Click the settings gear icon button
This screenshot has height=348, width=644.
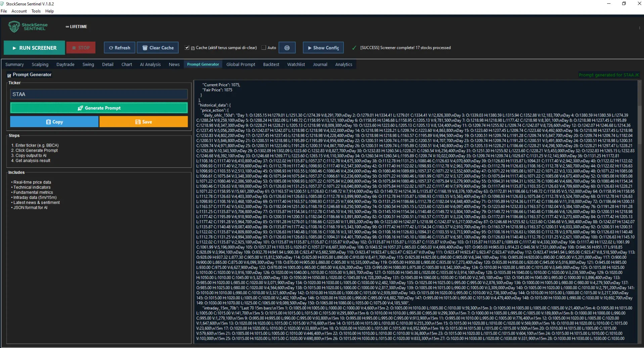coord(287,48)
